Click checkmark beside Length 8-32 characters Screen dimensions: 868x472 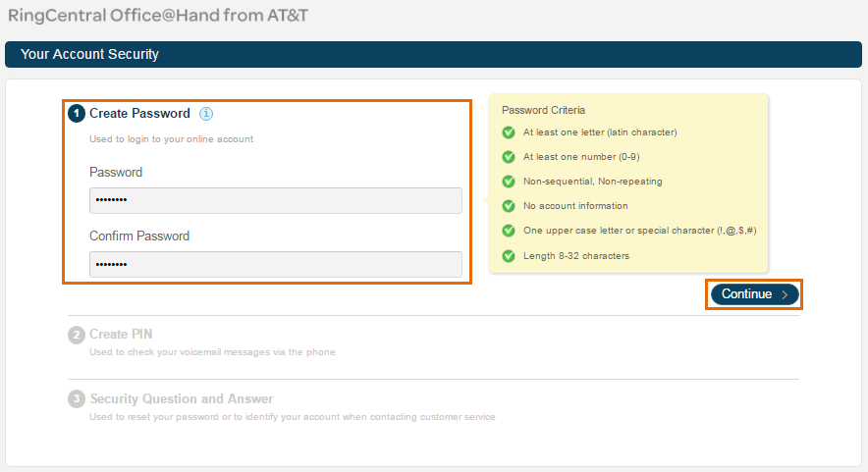click(x=509, y=256)
